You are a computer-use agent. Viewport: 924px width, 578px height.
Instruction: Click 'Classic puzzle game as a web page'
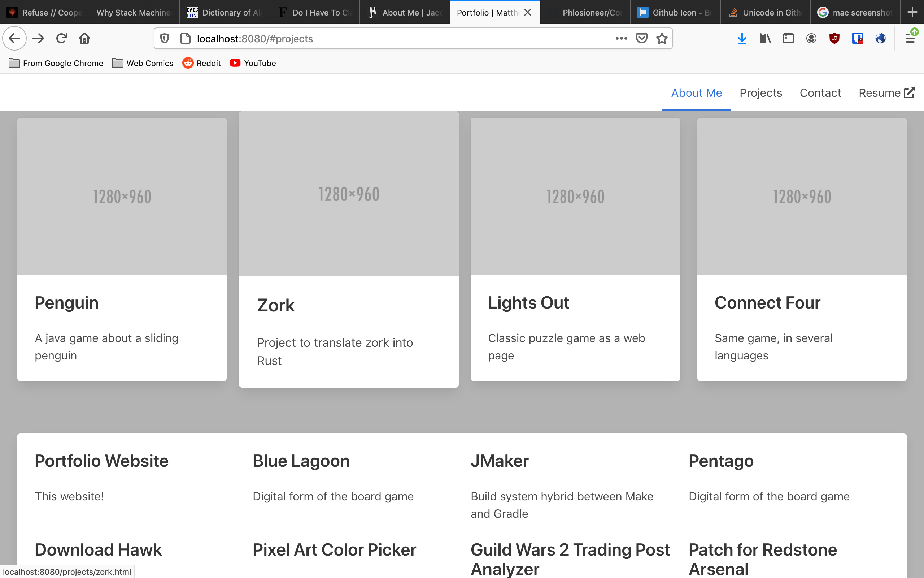567,347
